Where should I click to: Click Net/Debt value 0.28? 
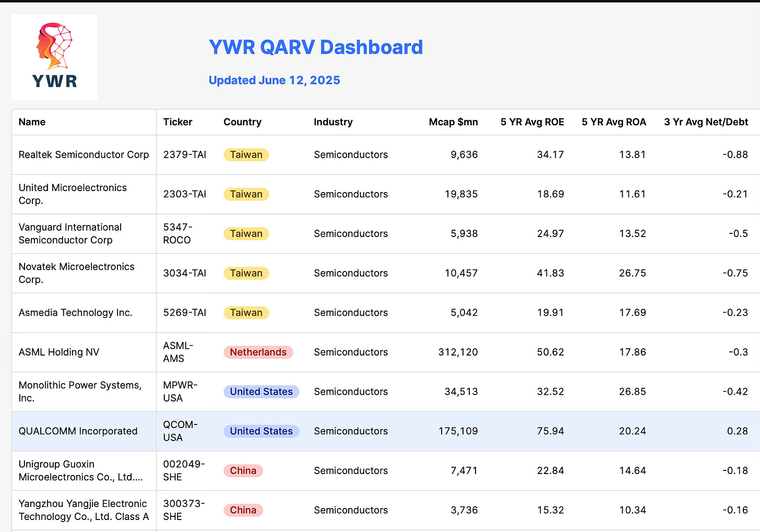point(737,431)
